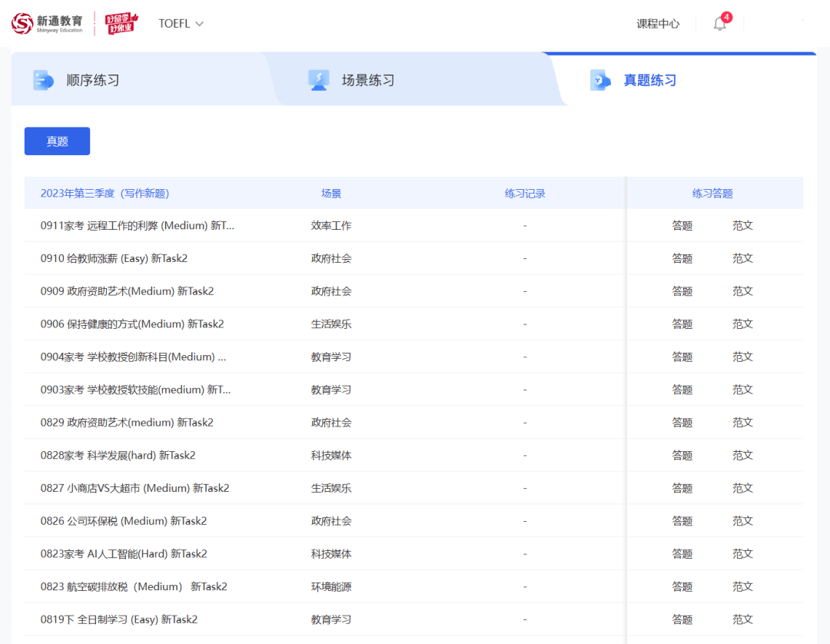830x644 pixels.
Task: Click 环境能源 scene in 航空碳排放税 row
Action: pyautogui.click(x=331, y=586)
